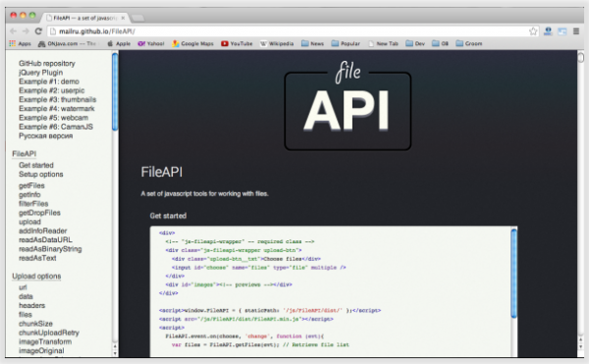Focus the address bar showing mailru.github.io/FileAPI/
Image resolution: width=589 pixels, height=364 pixels.
289,31
